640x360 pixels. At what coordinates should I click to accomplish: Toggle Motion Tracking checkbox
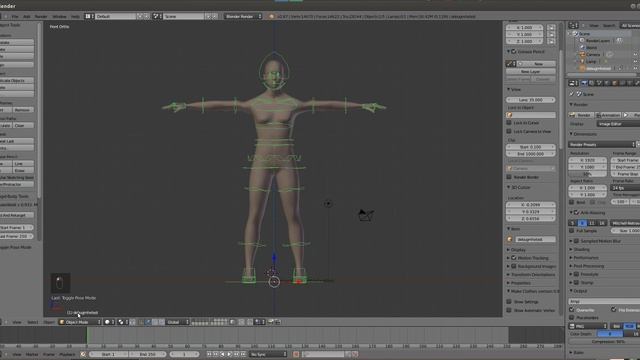tap(514, 258)
